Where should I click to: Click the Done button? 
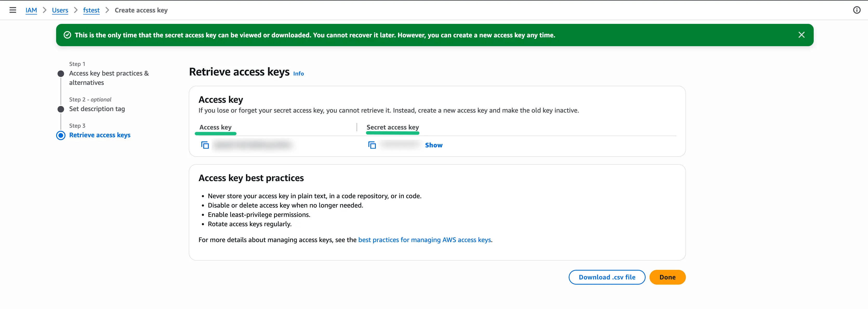pos(667,277)
